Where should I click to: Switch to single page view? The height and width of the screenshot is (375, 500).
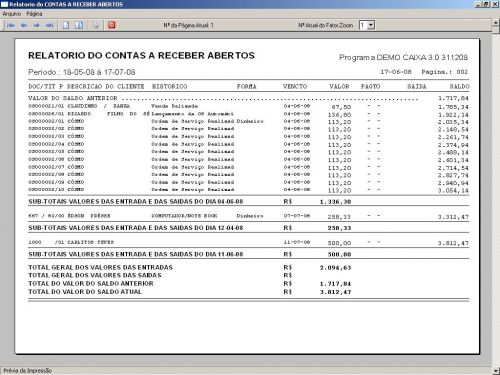pos(66,25)
